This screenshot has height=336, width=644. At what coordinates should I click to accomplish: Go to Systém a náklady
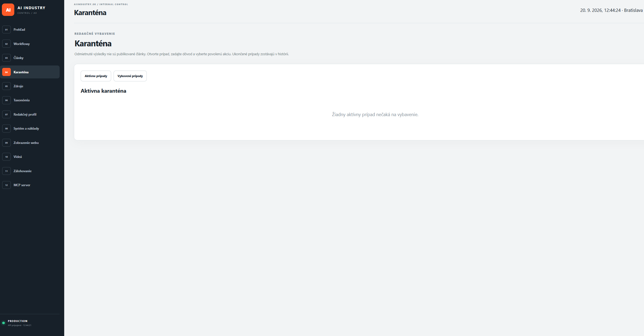pyautogui.click(x=30, y=129)
